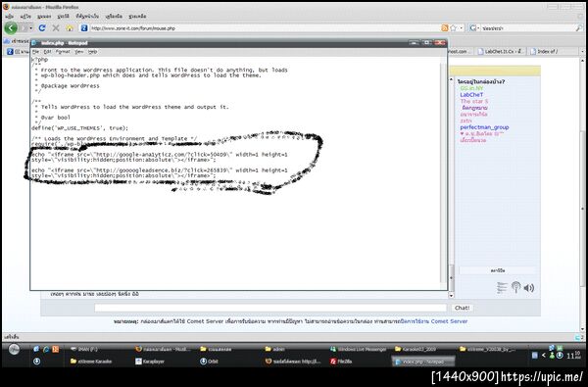Viewport: 588px width, 387px height.
Task: Select user LabCheT in the chat list
Action: click(x=471, y=95)
